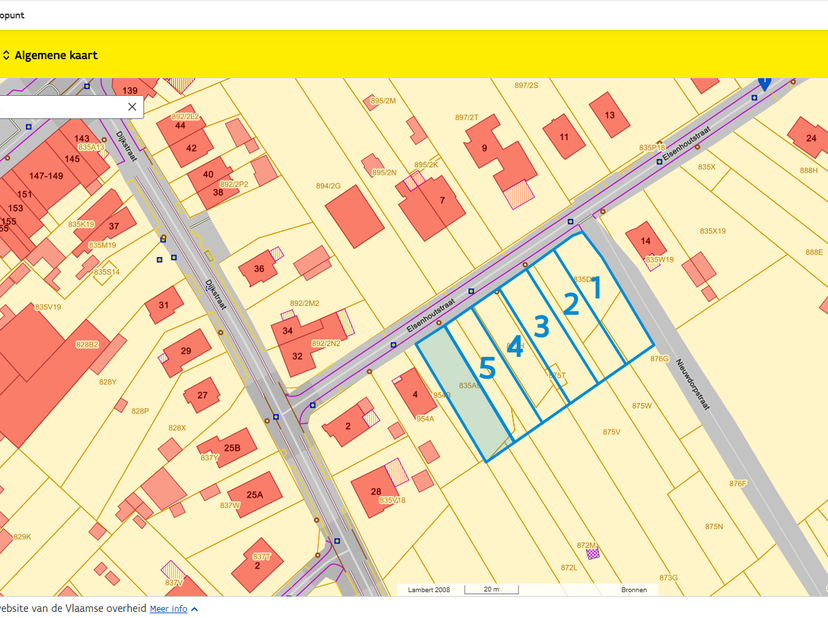Select building number 14
Image resolution: width=828 pixels, height=618 pixels.
646,241
